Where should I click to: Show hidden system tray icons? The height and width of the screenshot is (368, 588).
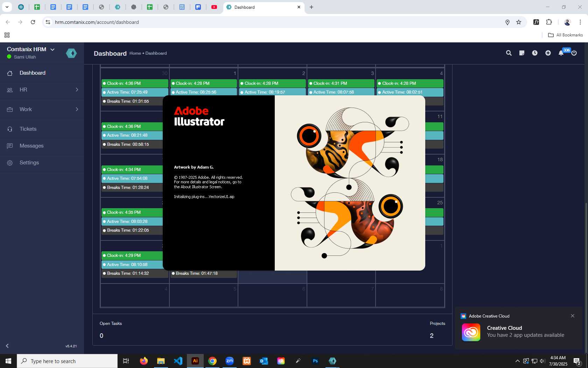(x=517, y=361)
